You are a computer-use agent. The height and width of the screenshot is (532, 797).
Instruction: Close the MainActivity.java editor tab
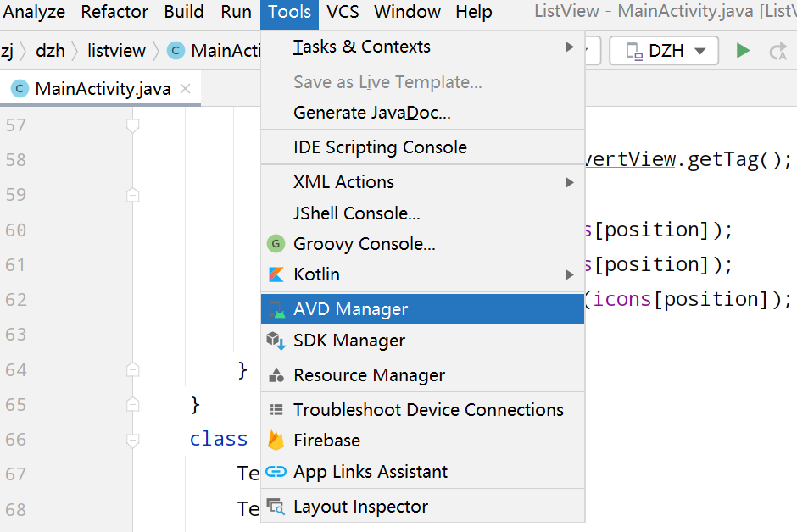(186, 89)
